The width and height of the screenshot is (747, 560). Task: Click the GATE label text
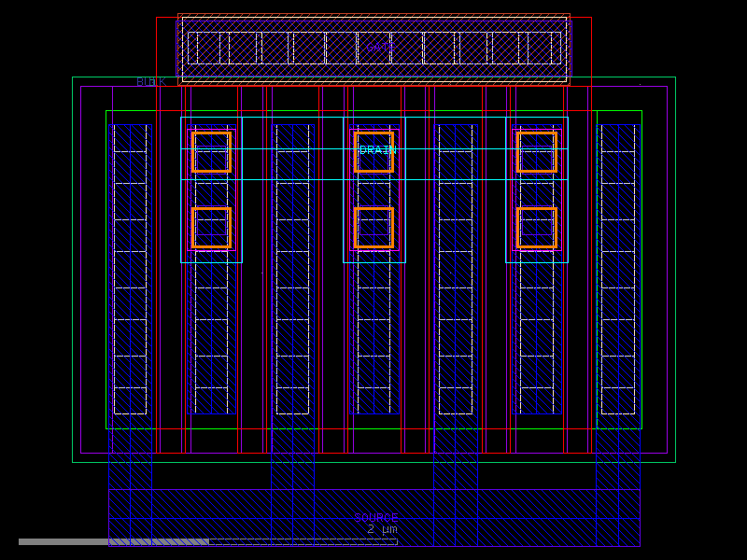(381, 46)
